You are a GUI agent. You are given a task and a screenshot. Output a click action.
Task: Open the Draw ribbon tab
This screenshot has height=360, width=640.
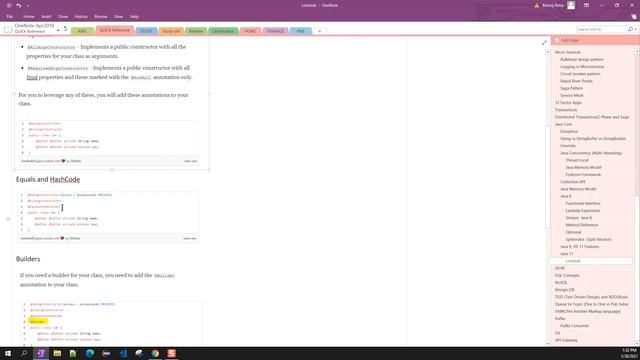point(63,17)
